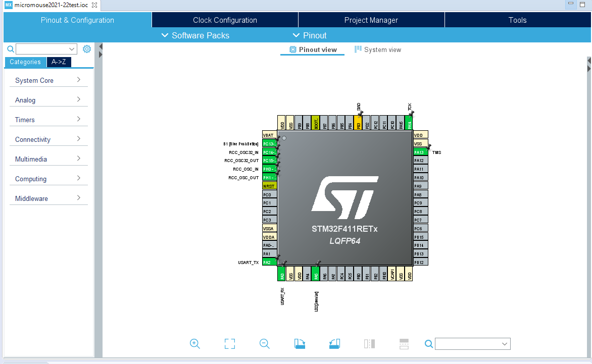Open peripheral settings gear icon
592x364 pixels.
[x=87, y=49]
